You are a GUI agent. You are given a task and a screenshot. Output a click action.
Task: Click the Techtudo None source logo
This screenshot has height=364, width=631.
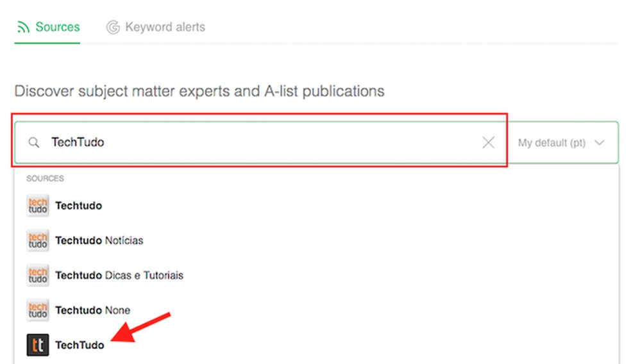click(38, 310)
